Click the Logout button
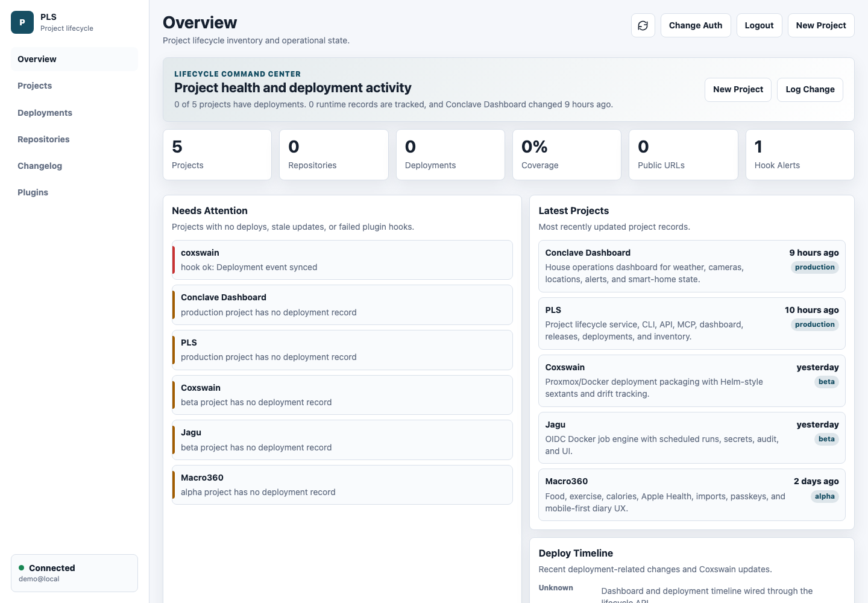The image size is (868, 603). 759,25
